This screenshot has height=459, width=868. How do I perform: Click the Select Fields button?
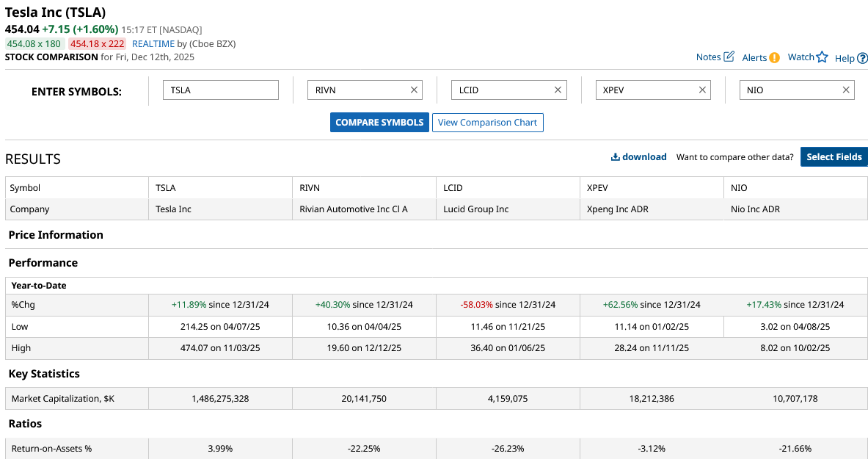834,156
